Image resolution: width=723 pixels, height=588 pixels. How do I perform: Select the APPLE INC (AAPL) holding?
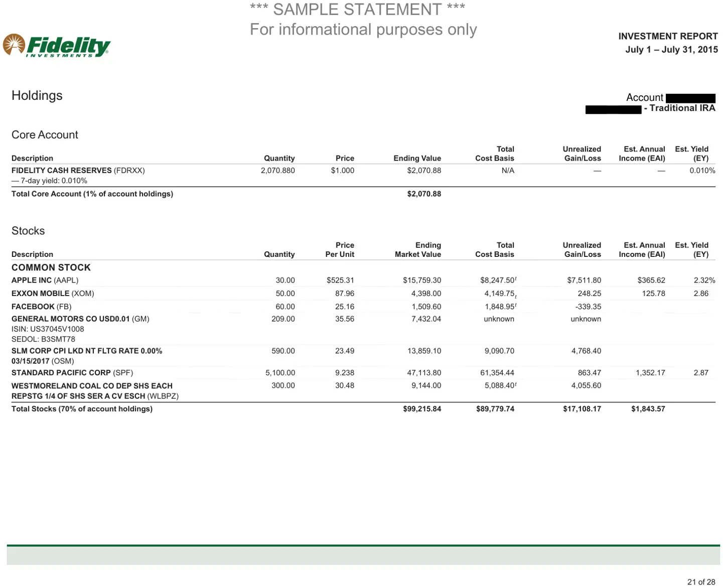[x=45, y=280]
